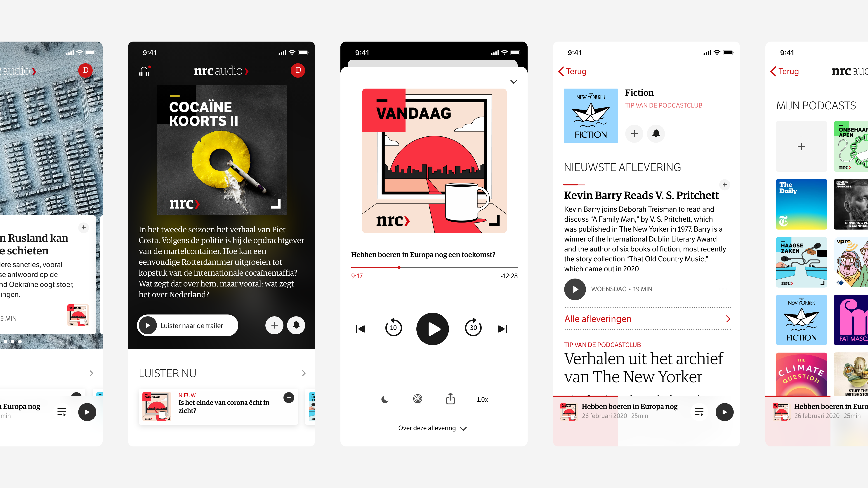Click 'Terug' back navigation menu item

click(x=572, y=71)
